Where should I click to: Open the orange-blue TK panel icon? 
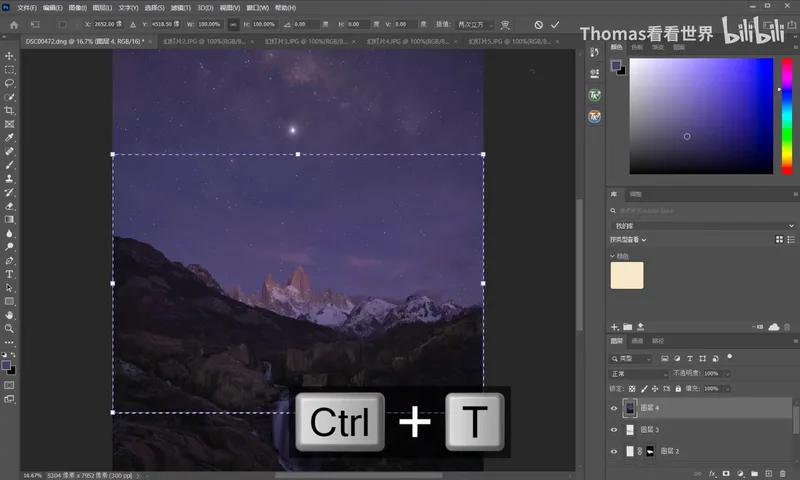[594, 116]
